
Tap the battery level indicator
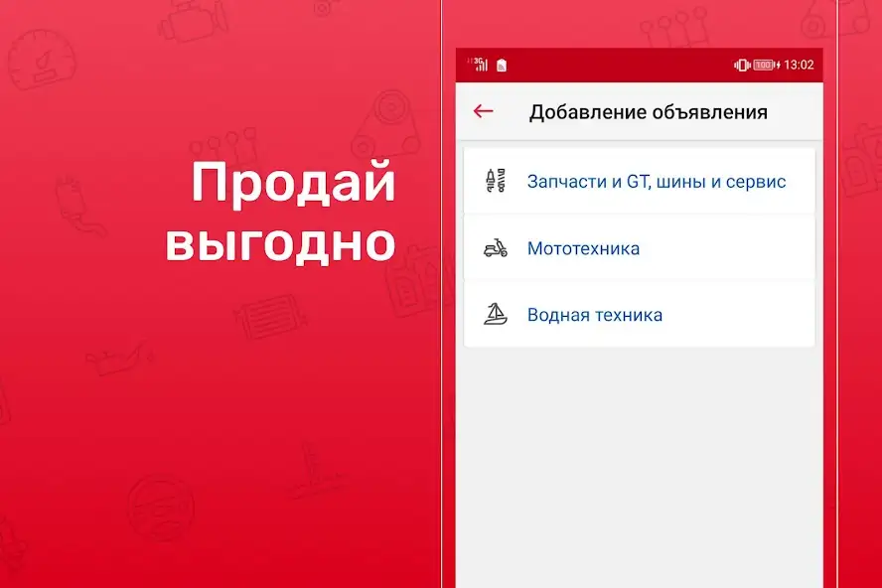(764, 65)
